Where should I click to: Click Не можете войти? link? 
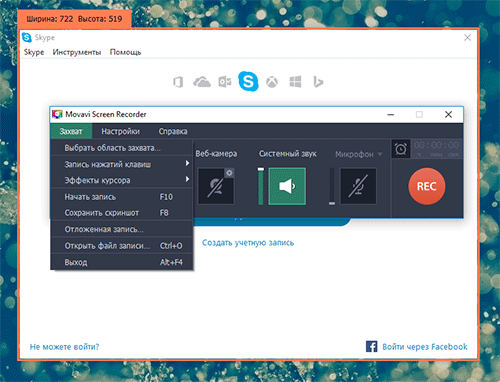64,347
